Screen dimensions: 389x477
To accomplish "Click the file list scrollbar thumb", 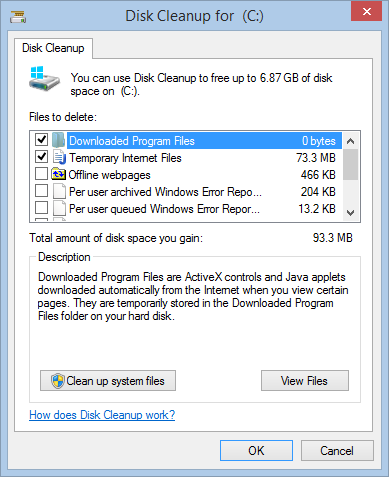I will [x=350, y=165].
